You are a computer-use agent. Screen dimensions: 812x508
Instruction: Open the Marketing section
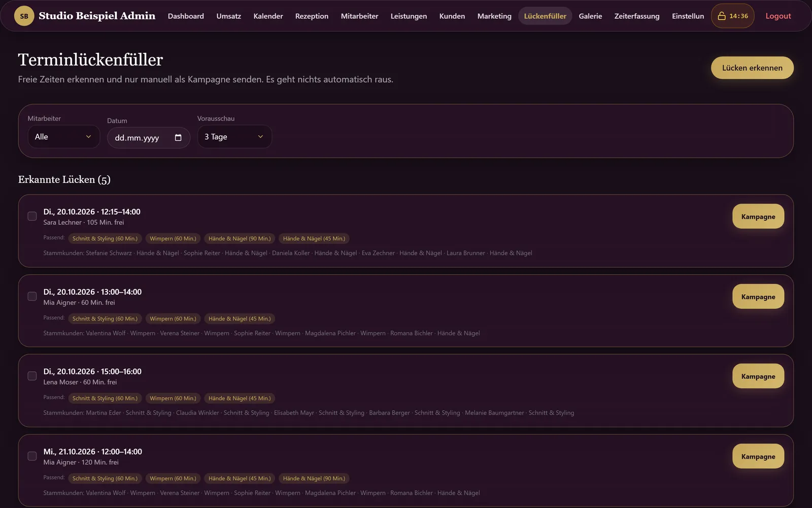pyautogui.click(x=494, y=16)
